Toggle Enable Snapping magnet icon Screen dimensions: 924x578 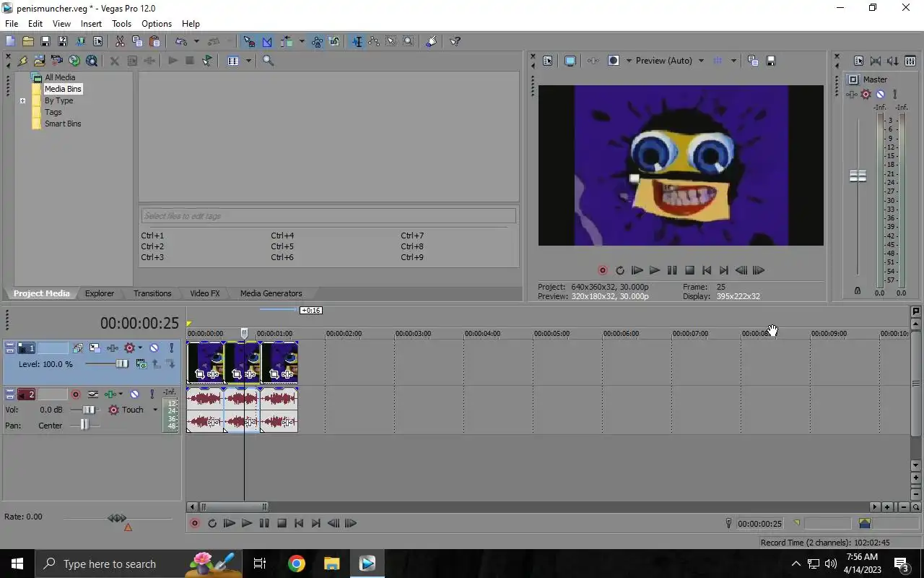(x=249, y=41)
